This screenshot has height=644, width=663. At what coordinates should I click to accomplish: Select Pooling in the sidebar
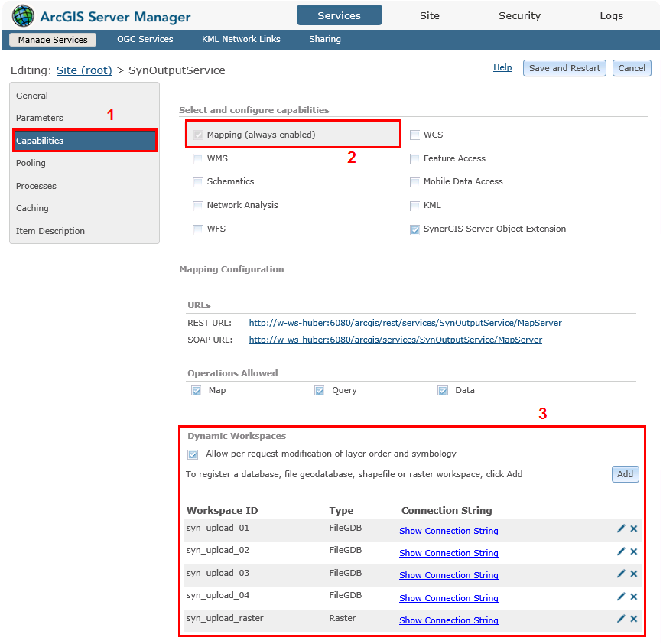[x=31, y=163]
